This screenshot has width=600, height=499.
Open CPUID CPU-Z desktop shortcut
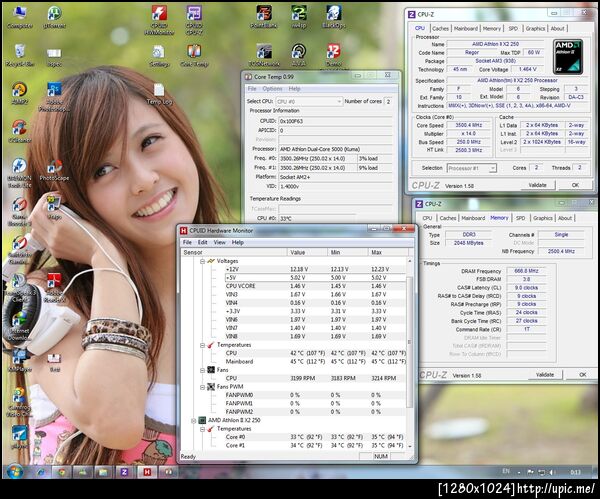click(194, 20)
